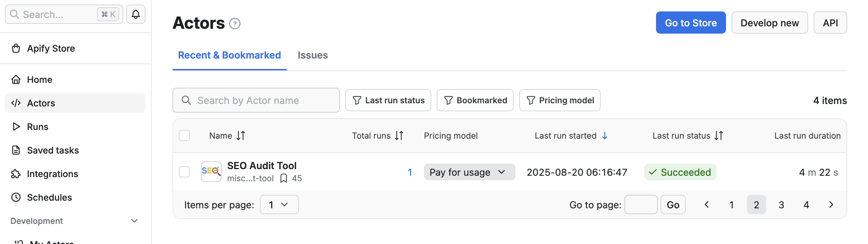Click the help icon beside Actors title
868x244 pixels.
tap(235, 24)
